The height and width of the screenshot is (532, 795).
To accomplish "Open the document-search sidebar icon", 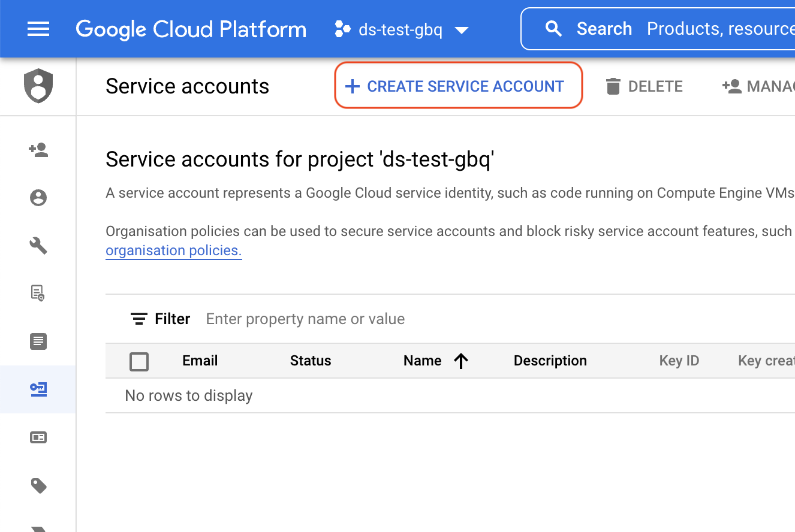I will (x=38, y=293).
